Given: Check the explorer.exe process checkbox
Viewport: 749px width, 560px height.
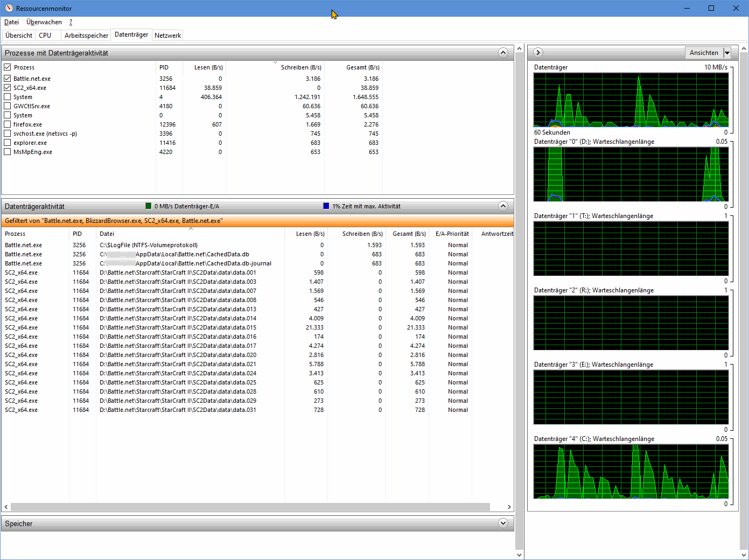Looking at the screenshot, I should click(x=8, y=143).
